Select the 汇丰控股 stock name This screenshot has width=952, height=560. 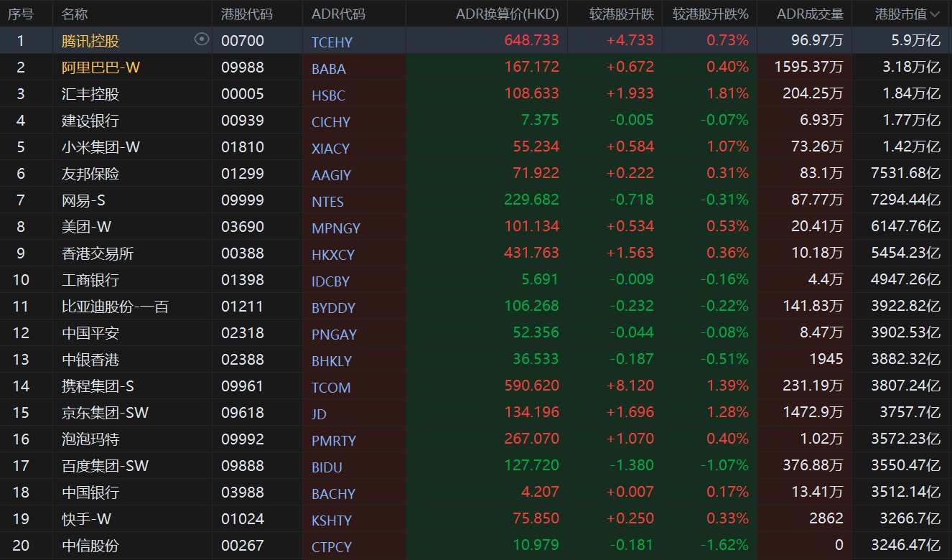click(90, 94)
